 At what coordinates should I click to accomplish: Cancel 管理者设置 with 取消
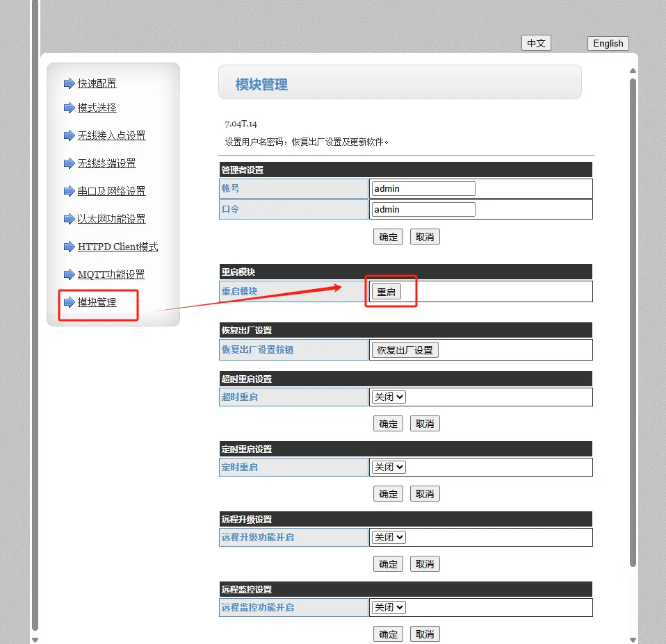pyautogui.click(x=425, y=237)
